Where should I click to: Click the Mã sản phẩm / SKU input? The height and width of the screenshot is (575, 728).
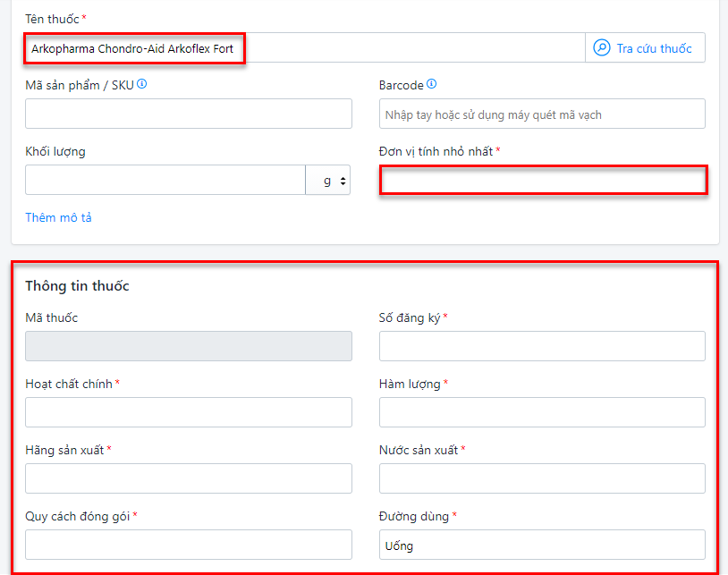(188, 114)
